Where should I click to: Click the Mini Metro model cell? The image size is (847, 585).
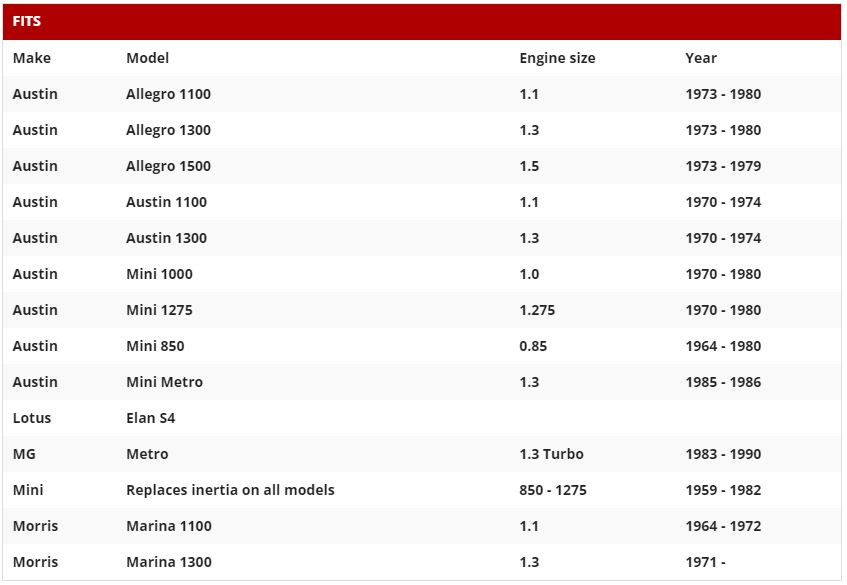coord(164,382)
